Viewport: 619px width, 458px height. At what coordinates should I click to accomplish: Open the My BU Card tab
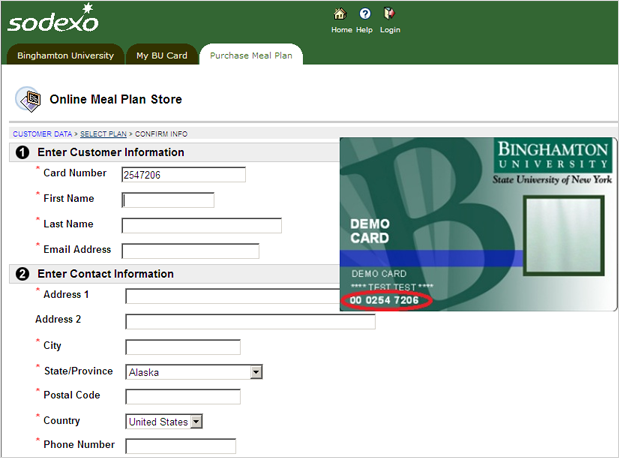pyautogui.click(x=161, y=55)
